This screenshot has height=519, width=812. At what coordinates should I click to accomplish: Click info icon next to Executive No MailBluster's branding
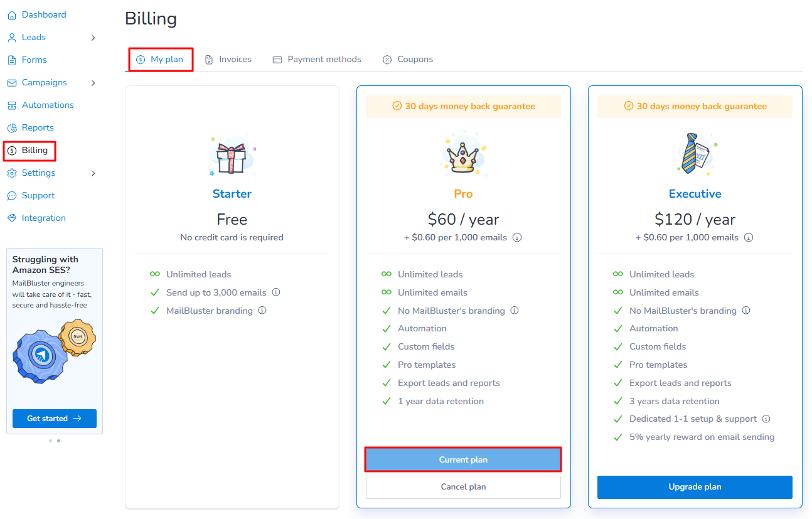746,311
